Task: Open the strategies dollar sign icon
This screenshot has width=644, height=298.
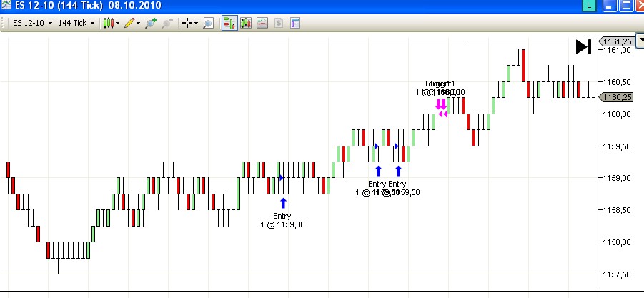Action: point(278,23)
